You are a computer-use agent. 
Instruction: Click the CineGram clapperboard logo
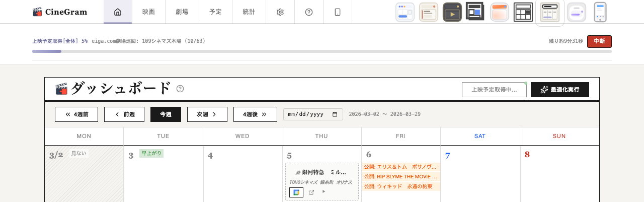click(37, 12)
